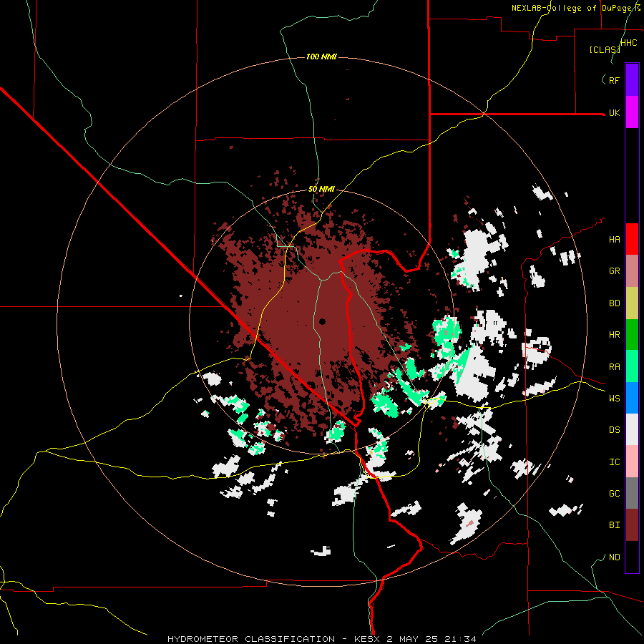
Task: Click the purple RF color swatch in legend
Action: pos(632,80)
